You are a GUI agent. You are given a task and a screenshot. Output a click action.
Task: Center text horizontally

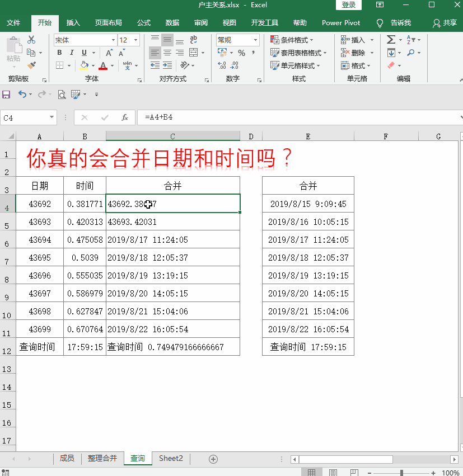tap(167, 53)
